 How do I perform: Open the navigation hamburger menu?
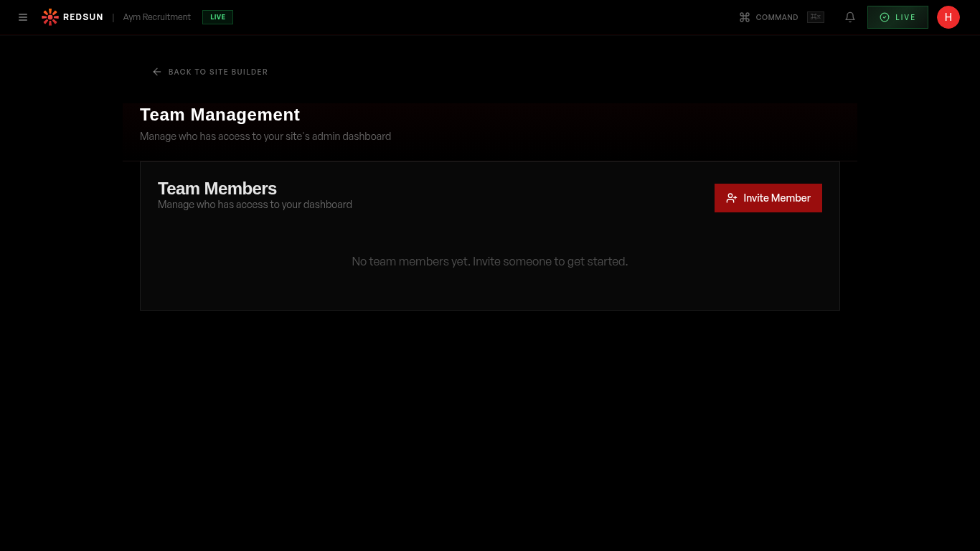point(23,17)
